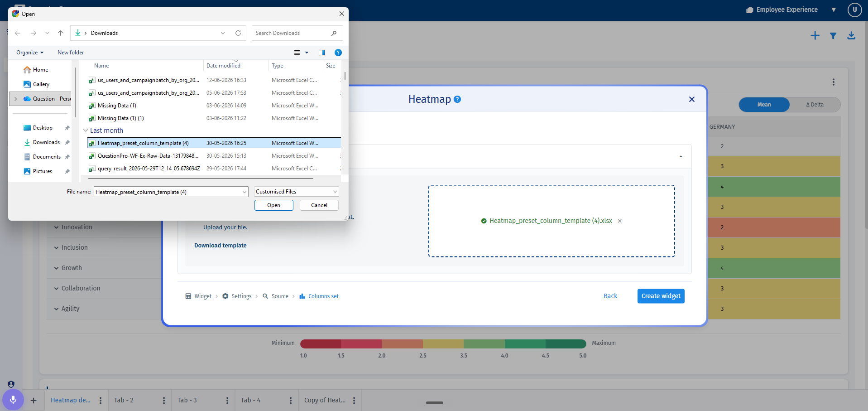Click the Heatmap help question icon
The height and width of the screenshot is (411, 868).
click(x=457, y=99)
